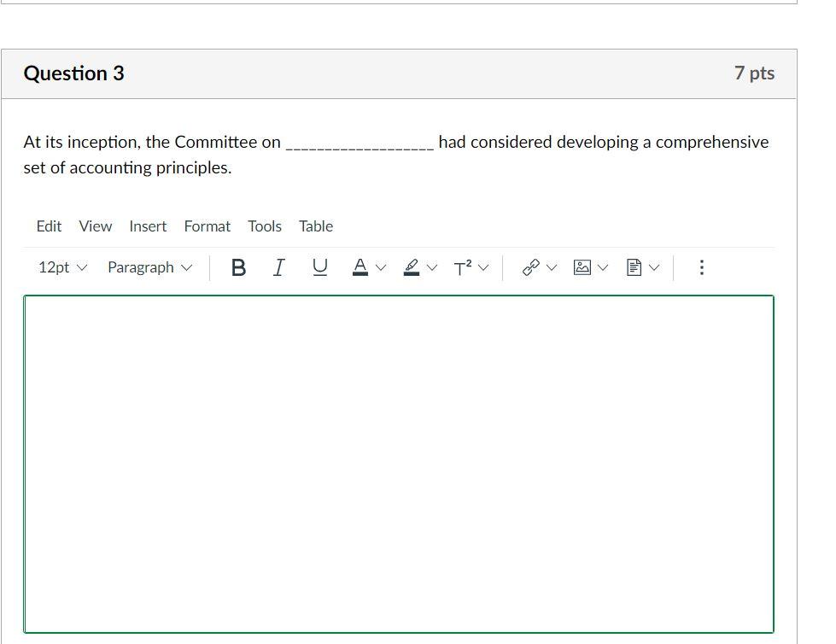Open the image upload icon
836x644 pixels.
pos(581,267)
